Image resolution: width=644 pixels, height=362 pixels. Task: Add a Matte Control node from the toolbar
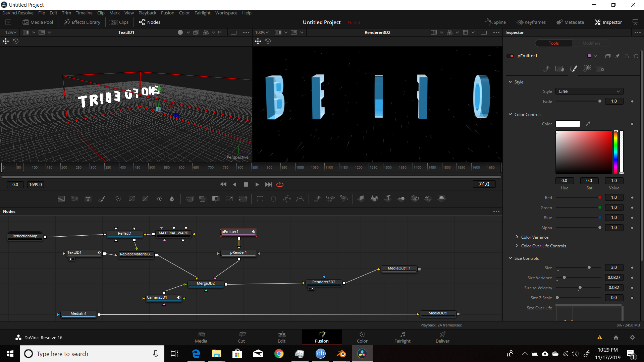tap(216, 199)
